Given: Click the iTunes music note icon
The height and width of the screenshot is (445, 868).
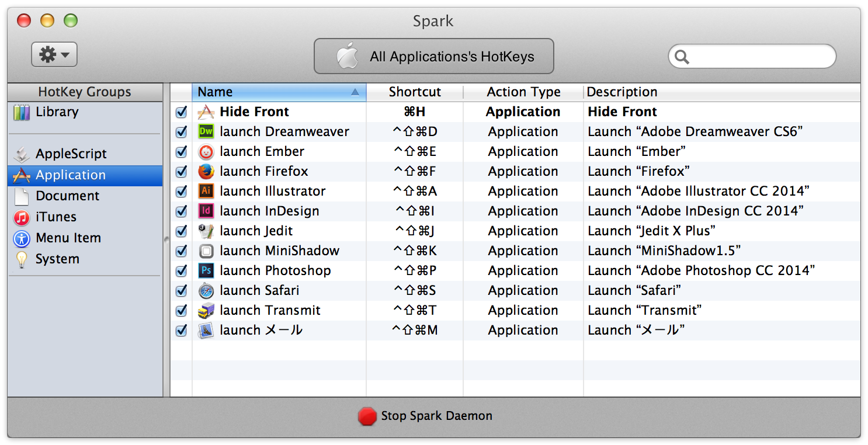Looking at the screenshot, I should [22, 217].
